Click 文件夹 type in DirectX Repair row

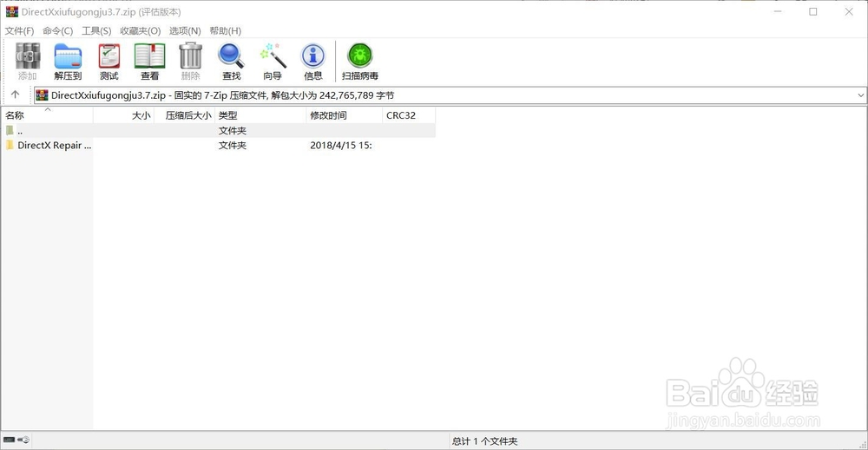pos(233,146)
